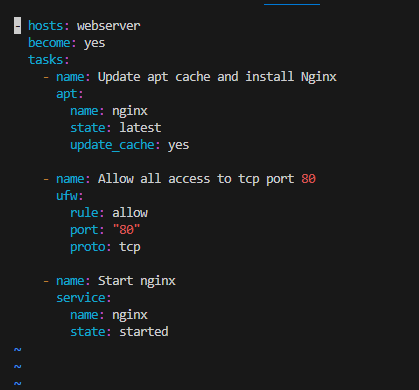The height and width of the screenshot is (390, 419).
Task: Click the rule value allow
Action: point(130,213)
